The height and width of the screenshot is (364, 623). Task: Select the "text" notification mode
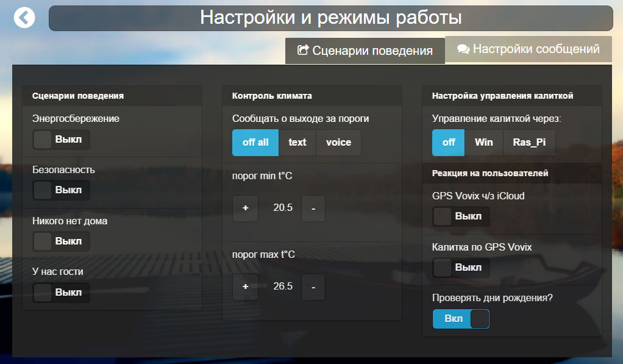(297, 143)
